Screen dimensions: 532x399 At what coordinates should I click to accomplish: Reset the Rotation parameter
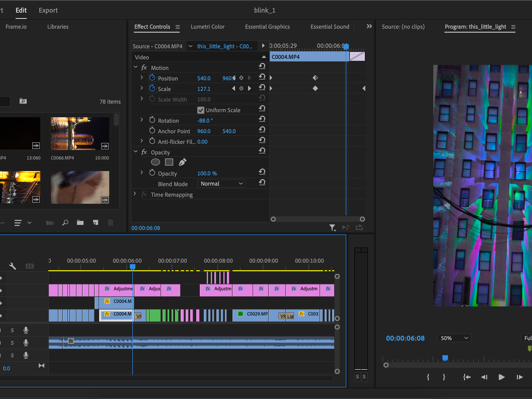(262, 119)
